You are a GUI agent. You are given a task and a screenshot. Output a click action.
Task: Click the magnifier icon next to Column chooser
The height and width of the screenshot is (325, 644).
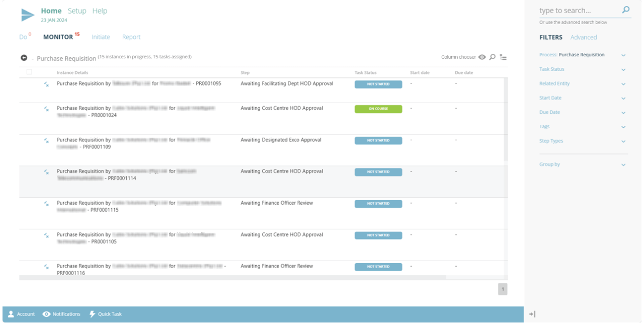click(493, 57)
